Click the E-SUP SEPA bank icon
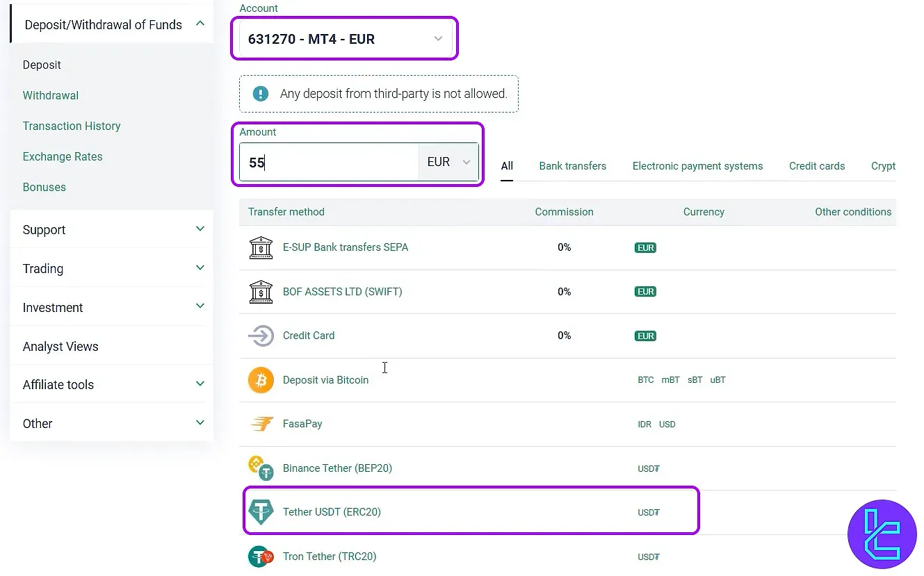924x576 pixels. (x=261, y=247)
